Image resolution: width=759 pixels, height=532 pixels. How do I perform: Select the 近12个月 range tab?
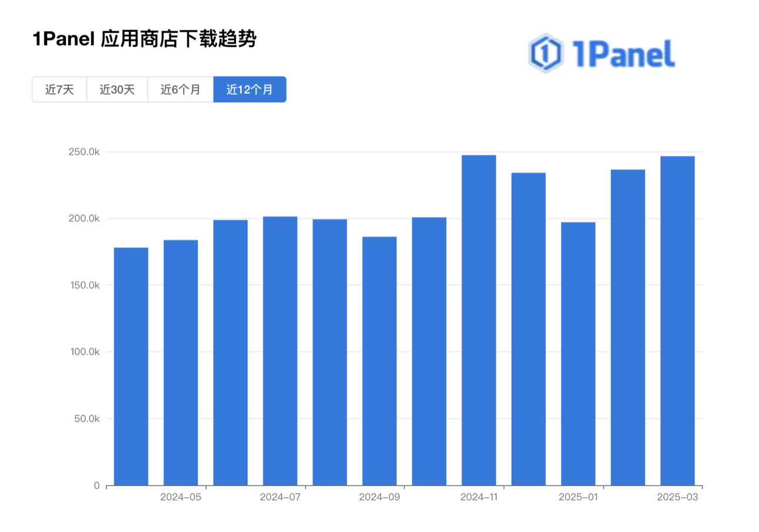click(x=250, y=89)
